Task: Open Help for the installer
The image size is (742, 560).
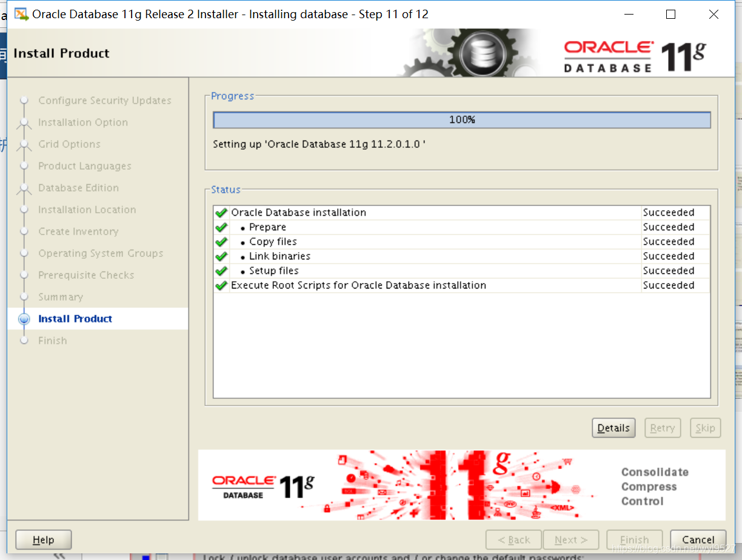Action: coord(44,540)
